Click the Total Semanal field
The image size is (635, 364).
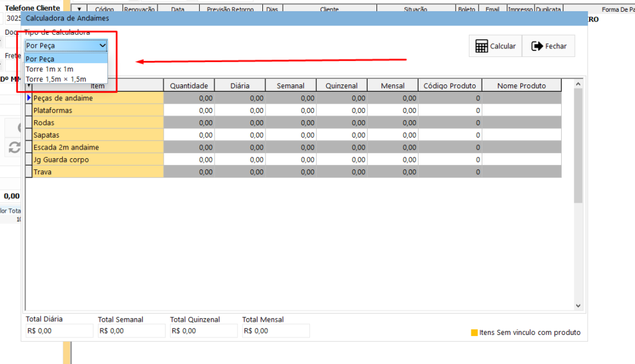tap(131, 331)
